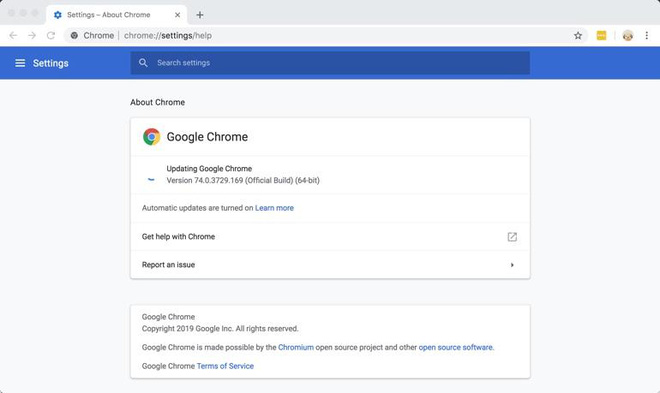Image resolution: width=660 pixels, height=393 pixels.
Task: Open a new tab with the plus button
Action: [200, 15]
